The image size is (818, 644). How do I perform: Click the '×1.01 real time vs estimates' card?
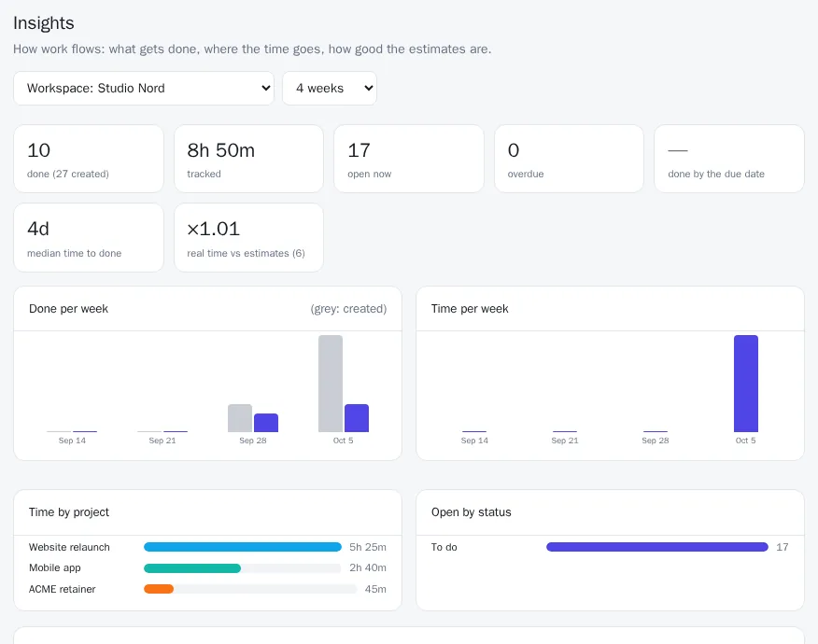click(x=248, y=238)
